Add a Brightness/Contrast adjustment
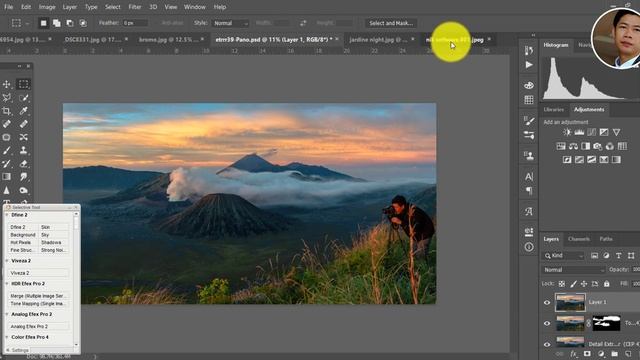This screenshot has width=640, height=360. tap(567, 132)
